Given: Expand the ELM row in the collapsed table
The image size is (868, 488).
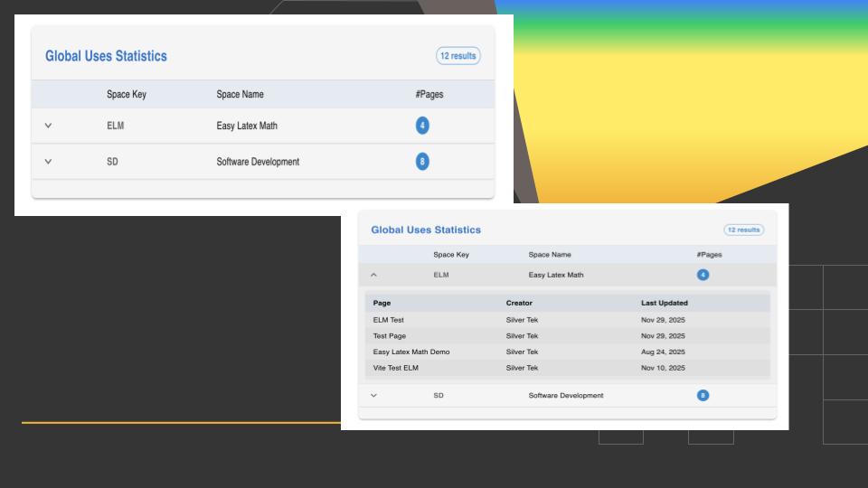Looking at the screenshot, I should tap(48, 126).
